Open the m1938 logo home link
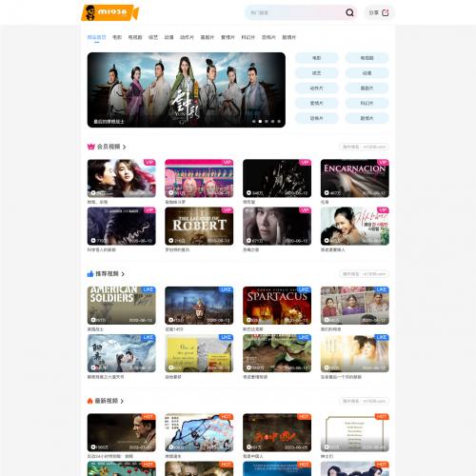Viewport: 476px width, 476px height. pyautogui.click(x=109, y=12)
